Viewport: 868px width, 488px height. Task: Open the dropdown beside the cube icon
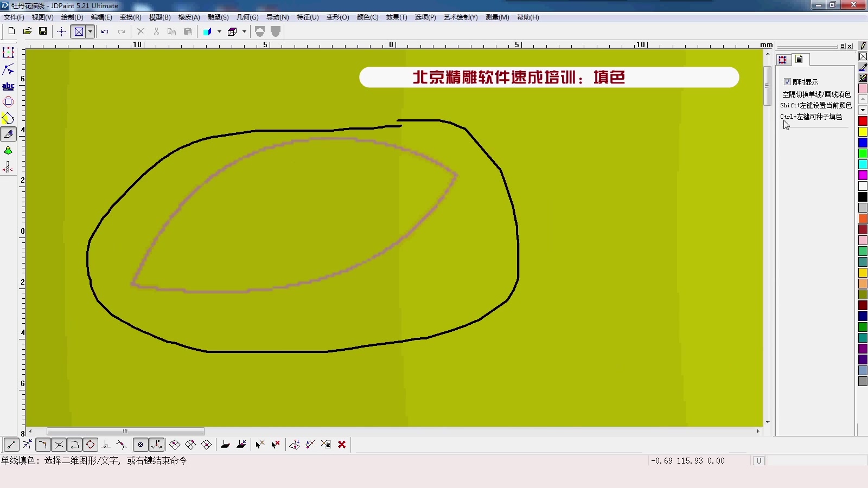244,31
